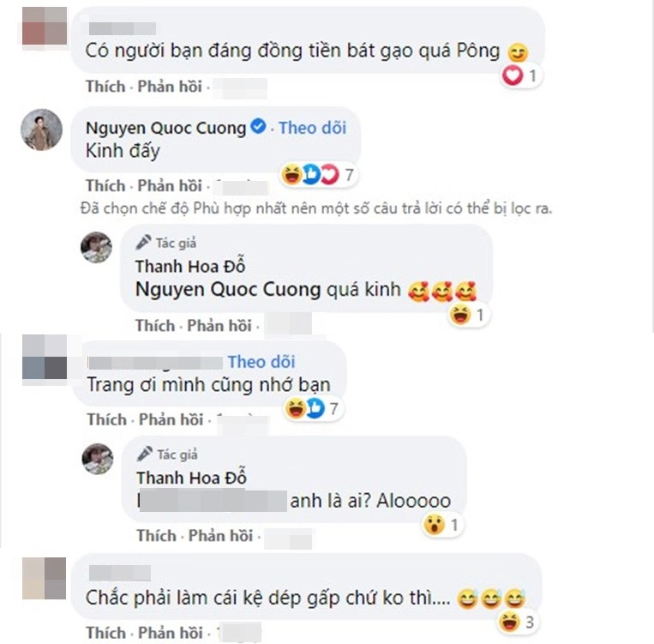Open Thanh Hoa Đỗ's avatar on the 'quá kinh' reply

click(96, 248)
